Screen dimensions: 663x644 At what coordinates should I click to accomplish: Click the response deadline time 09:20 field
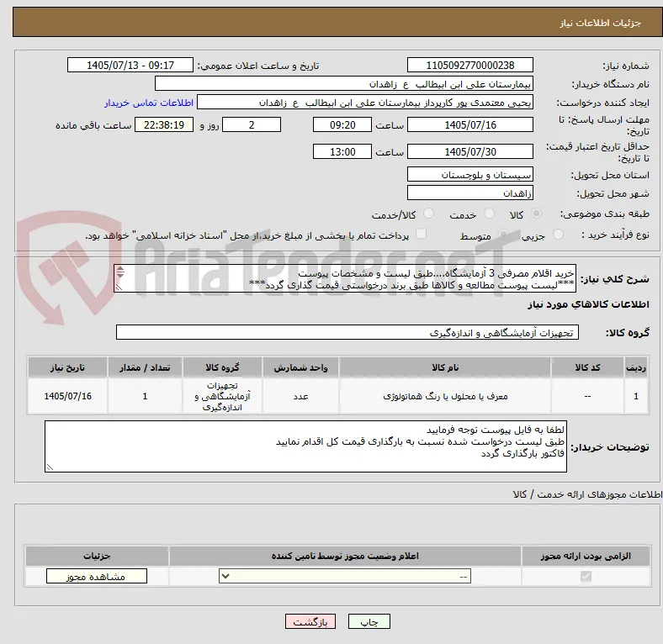(342, 125)
